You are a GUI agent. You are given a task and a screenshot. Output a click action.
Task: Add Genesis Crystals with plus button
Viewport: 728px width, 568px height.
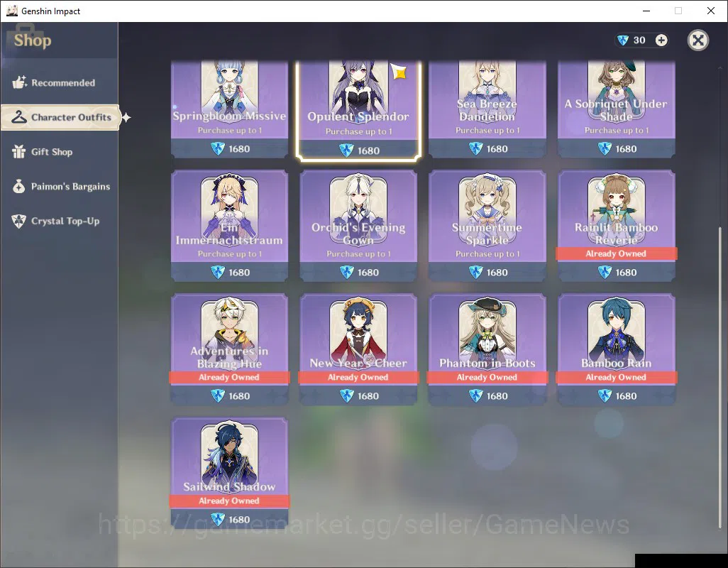pyautogui.click(x=661, y=40)
